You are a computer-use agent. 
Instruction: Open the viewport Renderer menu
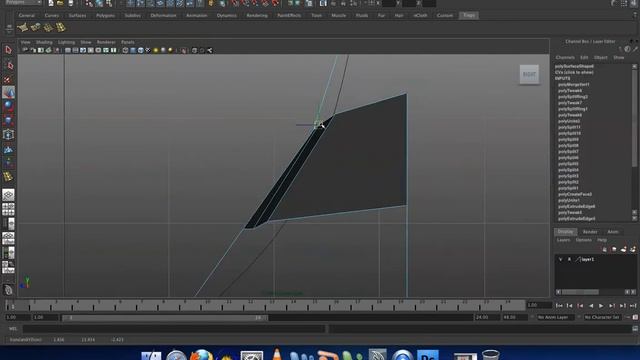[106, 42]
